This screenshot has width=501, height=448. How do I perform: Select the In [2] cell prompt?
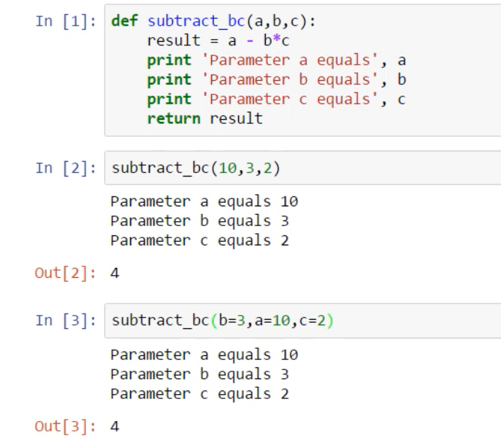[66, 168]
